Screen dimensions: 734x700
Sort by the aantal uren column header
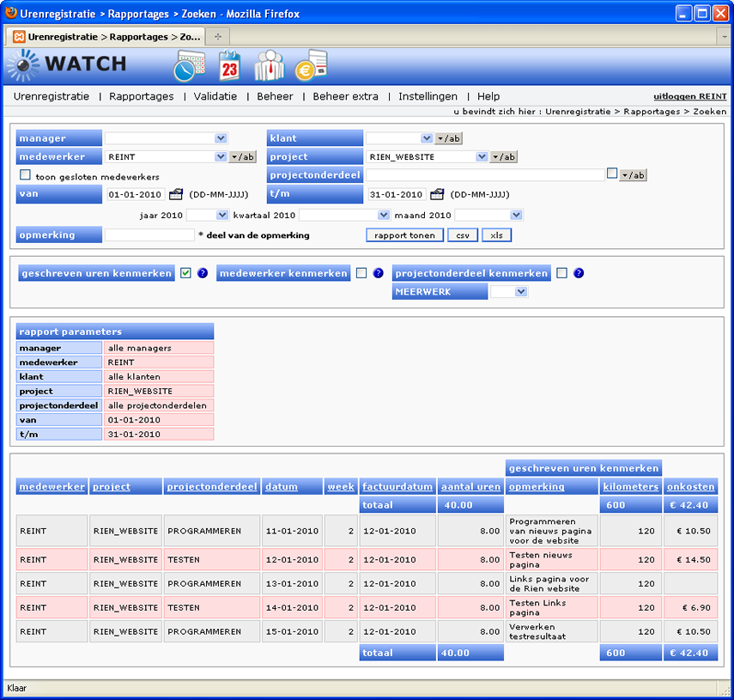pyautogui.click(x=471, y=486)
